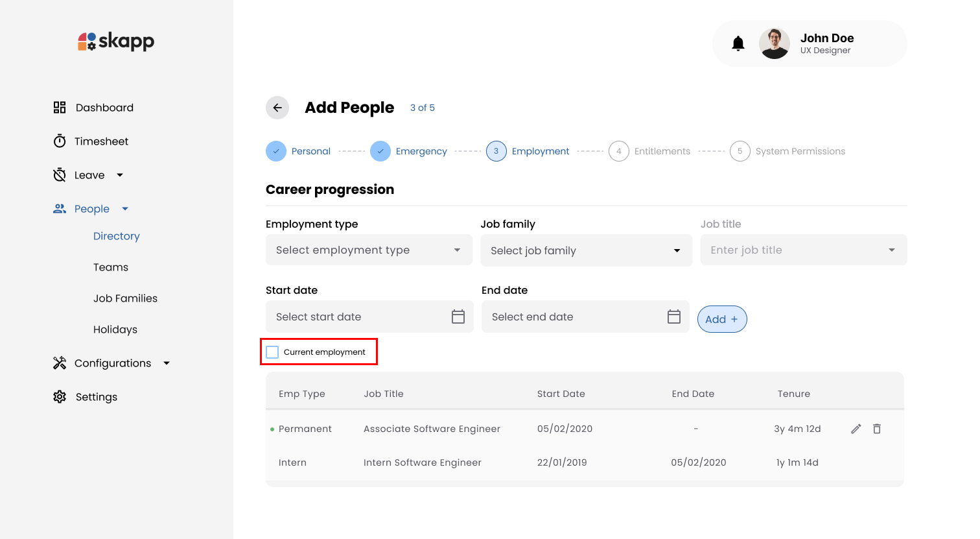Delete the Associate Software Engineer entry via trash icon
980x539 pixels.
pos(877,429)
